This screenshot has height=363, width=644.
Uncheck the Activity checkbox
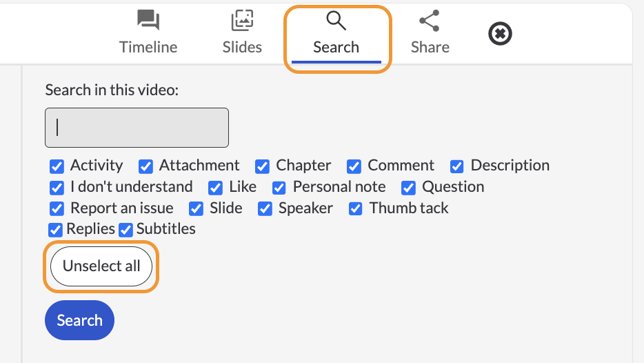(x=57, y=166)
